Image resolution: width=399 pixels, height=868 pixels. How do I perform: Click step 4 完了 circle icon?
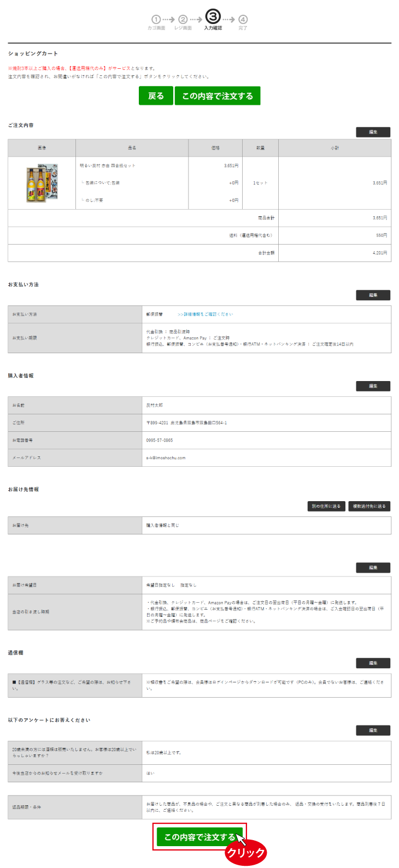click(x=243, y=20)
